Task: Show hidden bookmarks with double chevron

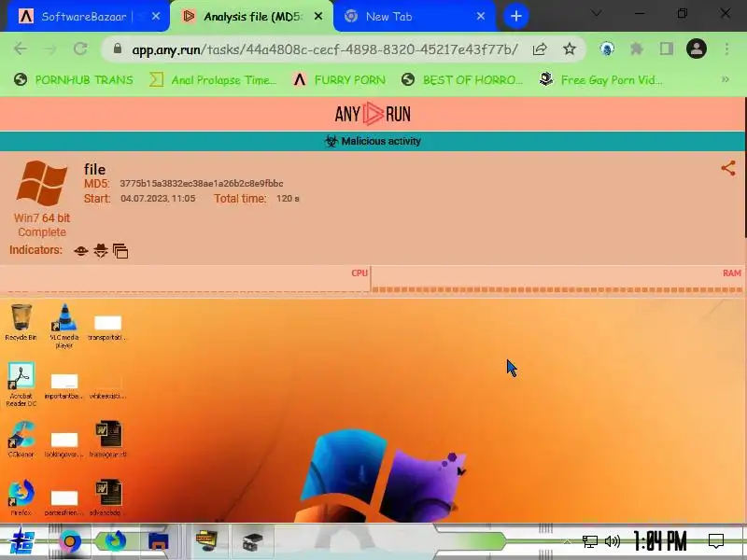Action: click(726, 79)
